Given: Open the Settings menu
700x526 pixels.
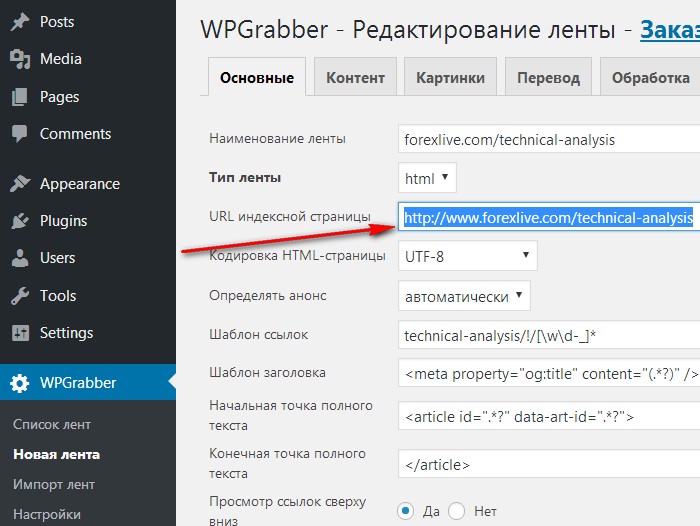Looking at the screenshot, I should point(67,333).
